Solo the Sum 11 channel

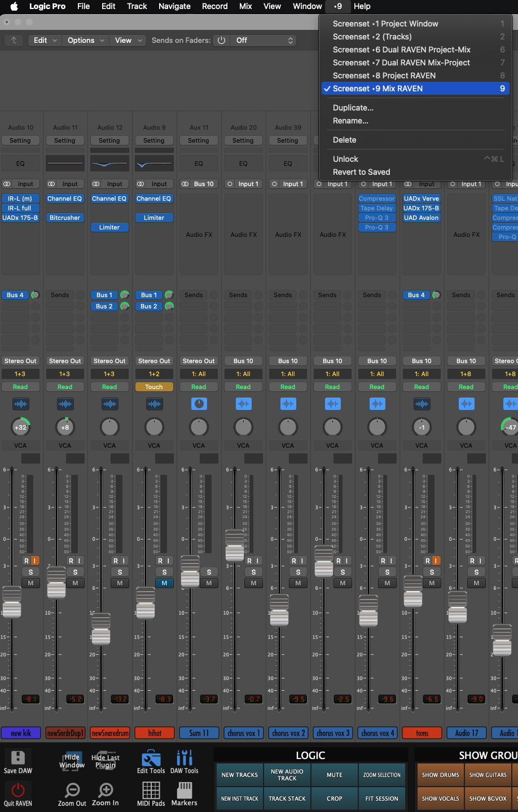pyautogui.click(x=209, y=572)
